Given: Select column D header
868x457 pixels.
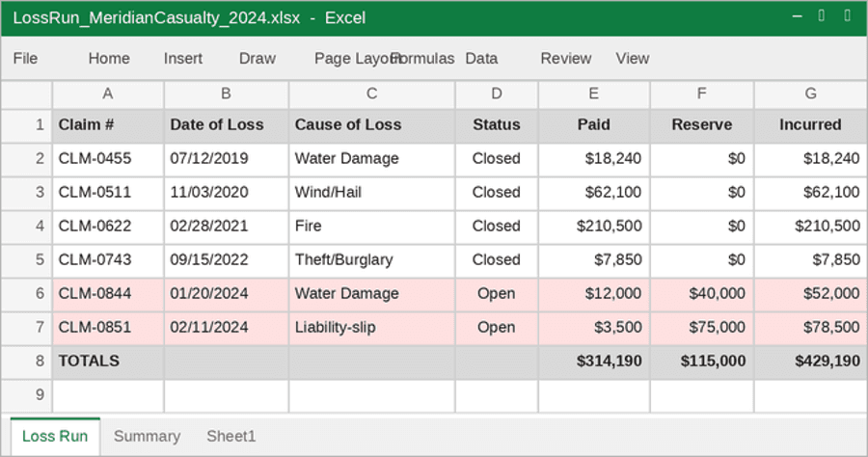Looking at the screenshot, I should click(497, 94).
